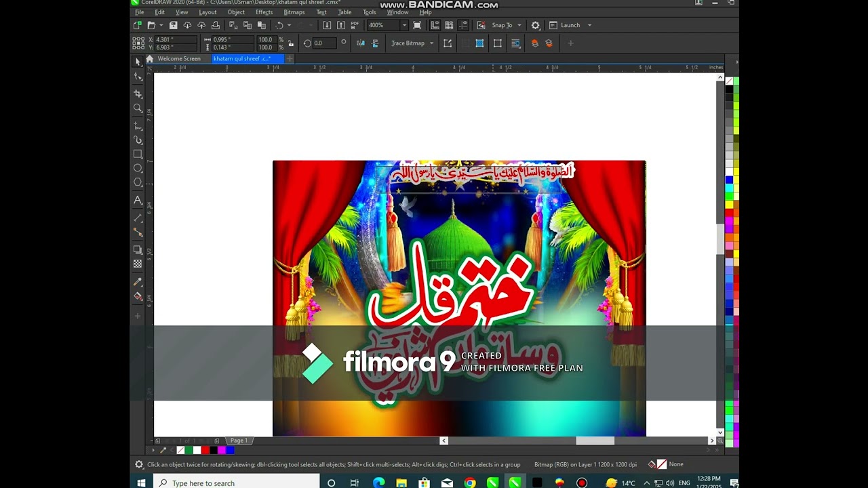Select the Interactive Fill tool
Screen dimensions: 868x488
tap(138, 296)
